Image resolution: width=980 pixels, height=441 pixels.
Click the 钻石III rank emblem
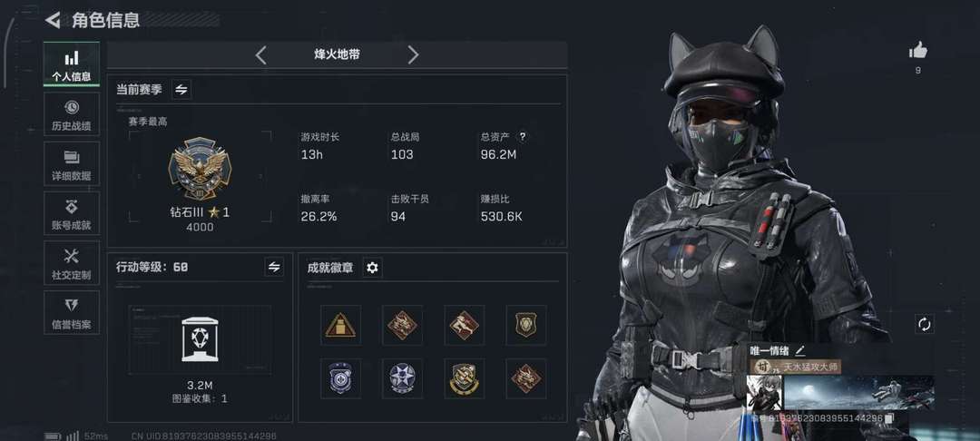[x=200, y=168]
